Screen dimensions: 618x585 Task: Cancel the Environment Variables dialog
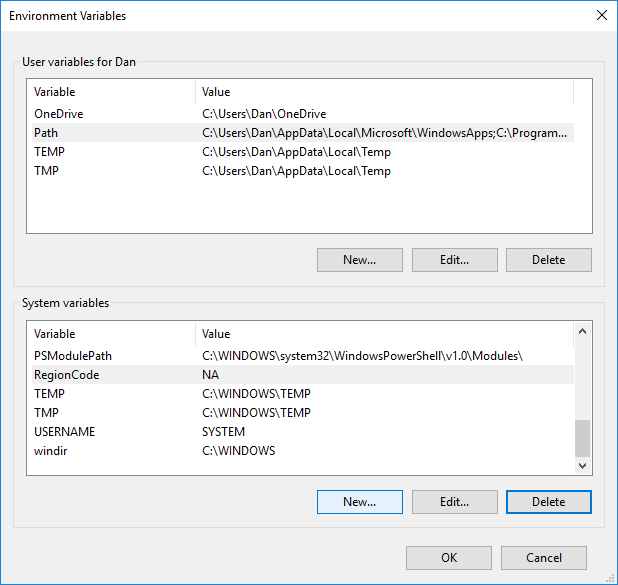(543, 558)
